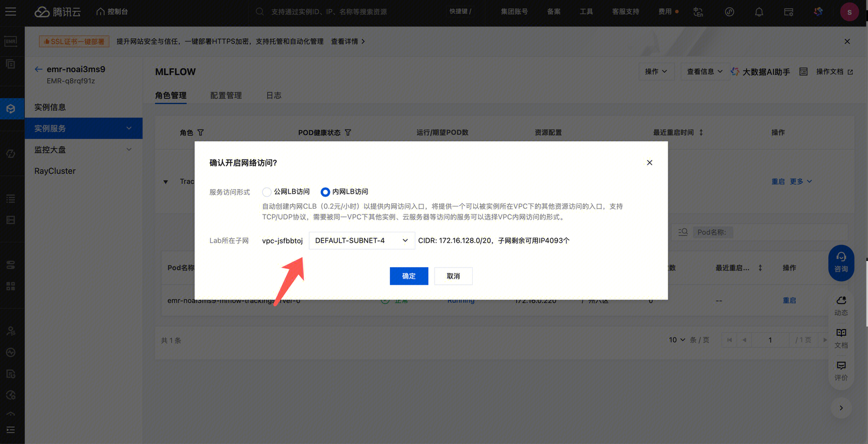Close the SSL promotion banner

tap(847, 42)
